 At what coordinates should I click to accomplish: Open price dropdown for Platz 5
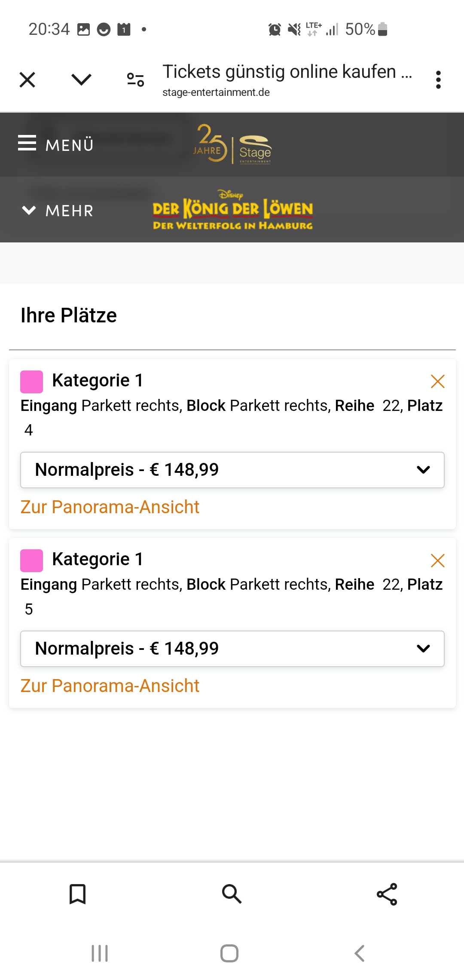pos(232,649)
